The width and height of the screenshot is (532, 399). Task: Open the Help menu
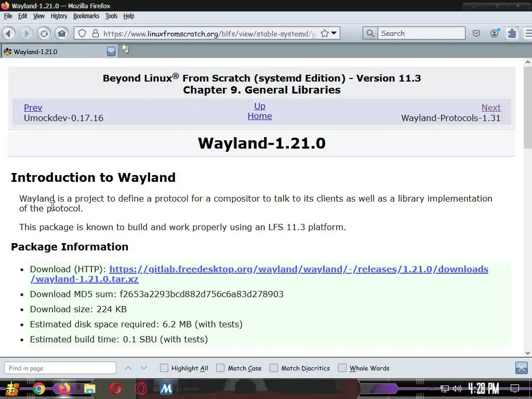[x=129, y=16]
